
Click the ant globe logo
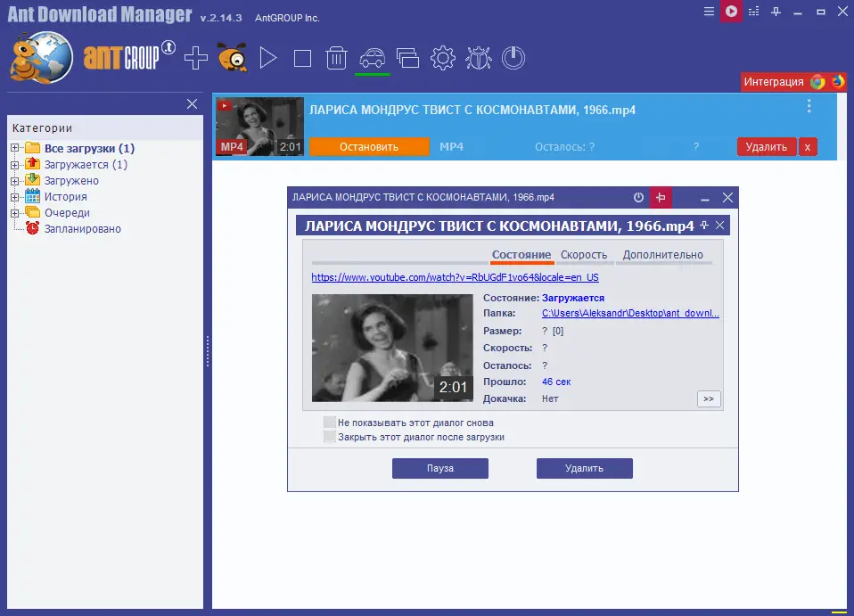click(x=41, y=58)
